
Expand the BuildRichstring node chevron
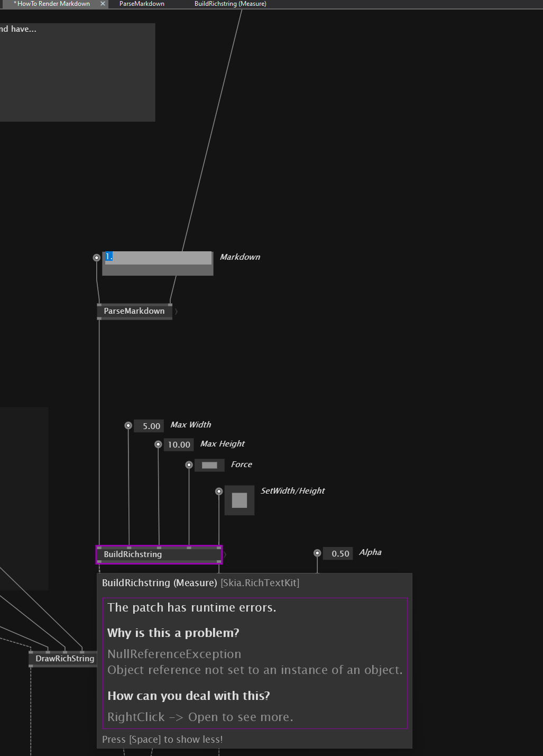(225, 555)
